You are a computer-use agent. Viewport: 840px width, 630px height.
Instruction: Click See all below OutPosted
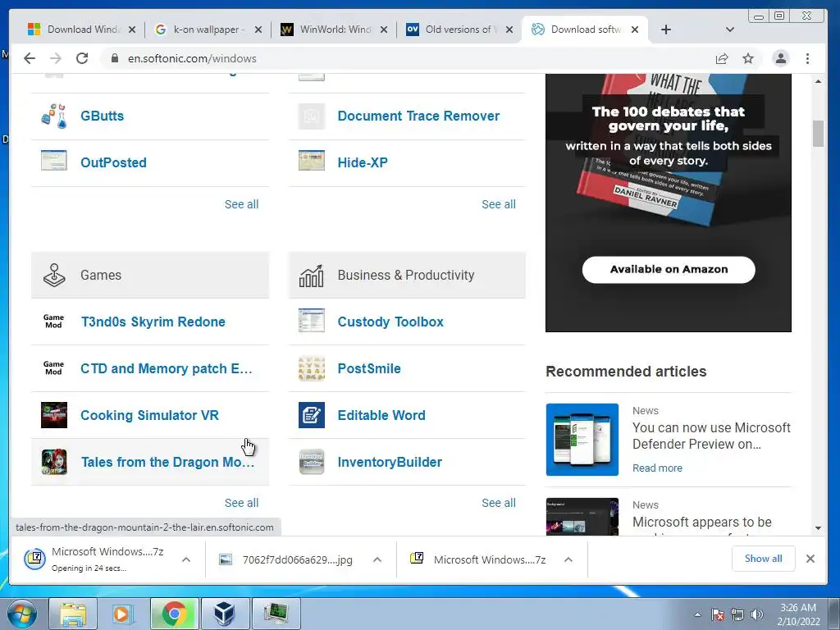coord(242,204)
